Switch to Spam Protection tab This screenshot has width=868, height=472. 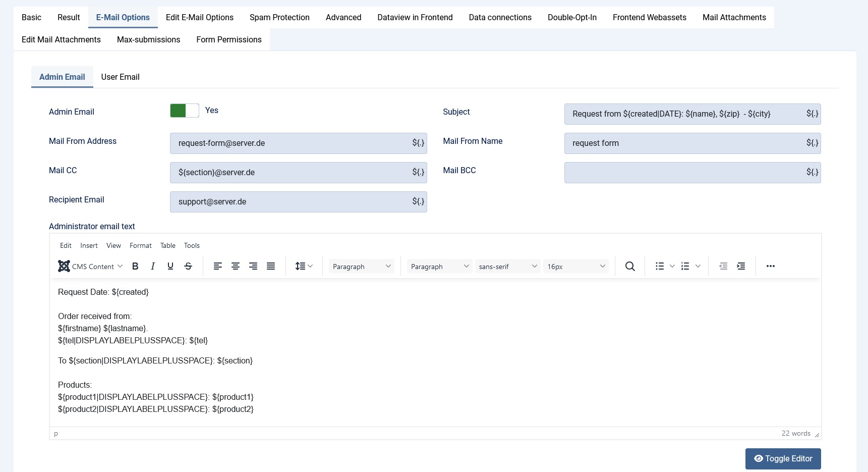click(279, 17)
